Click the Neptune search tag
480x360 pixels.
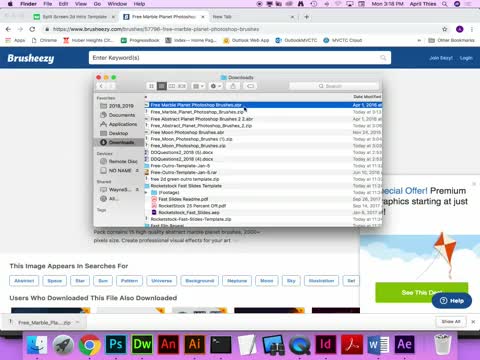pos(237,281)
